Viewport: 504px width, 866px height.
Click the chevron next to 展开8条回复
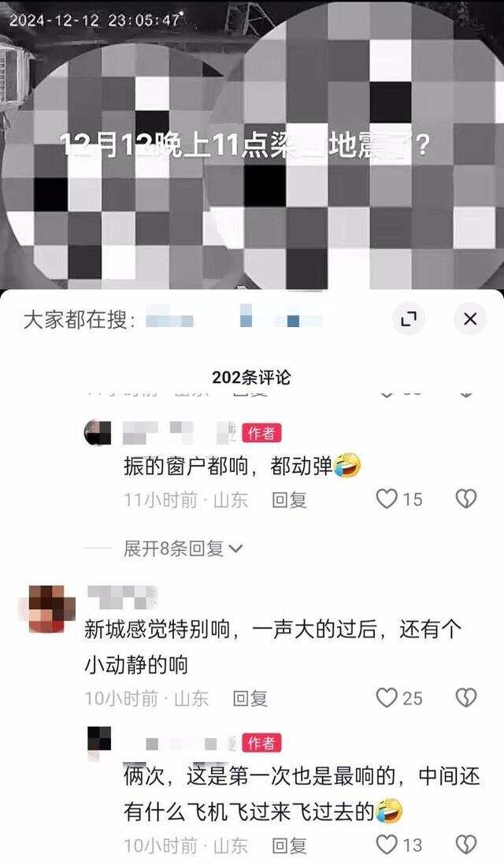pyautogui.click(x=235, y=549)
